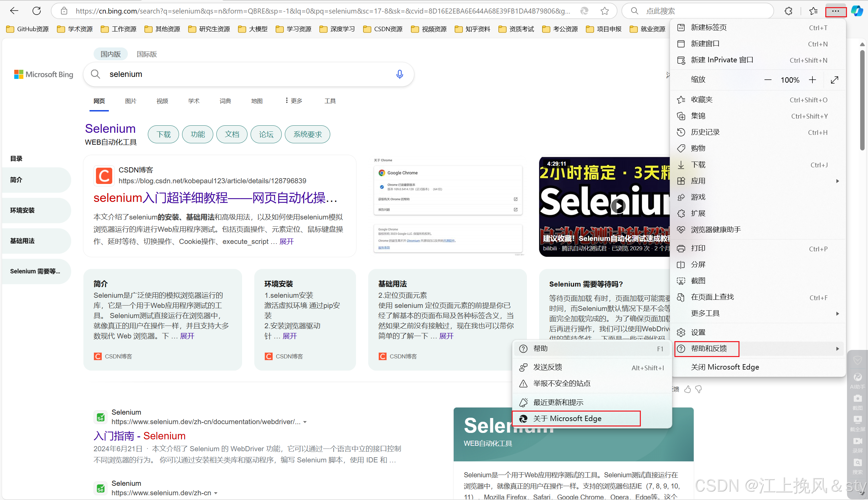Viewport: 868px width, 500px height.
Task: Select 购物 menu entry
Action: coord(758,148)
